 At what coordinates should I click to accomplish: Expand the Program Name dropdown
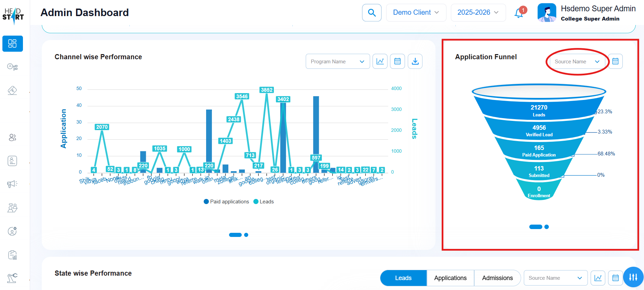(x=338, y=61)
